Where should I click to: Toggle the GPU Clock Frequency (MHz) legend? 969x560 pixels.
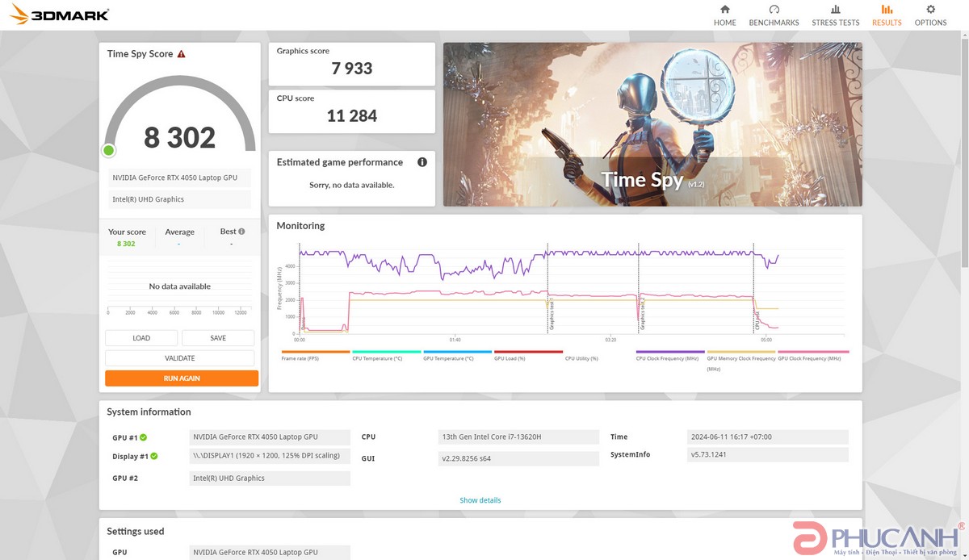point(813,355)
